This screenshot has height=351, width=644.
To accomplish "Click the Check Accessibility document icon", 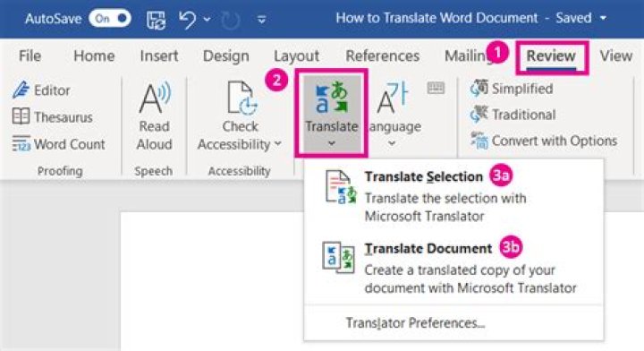I will [x=241, y=98].
